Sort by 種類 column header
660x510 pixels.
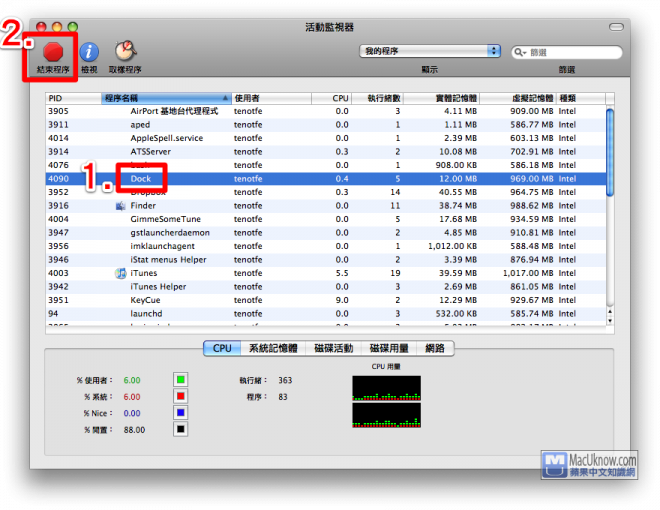(580, 98)
